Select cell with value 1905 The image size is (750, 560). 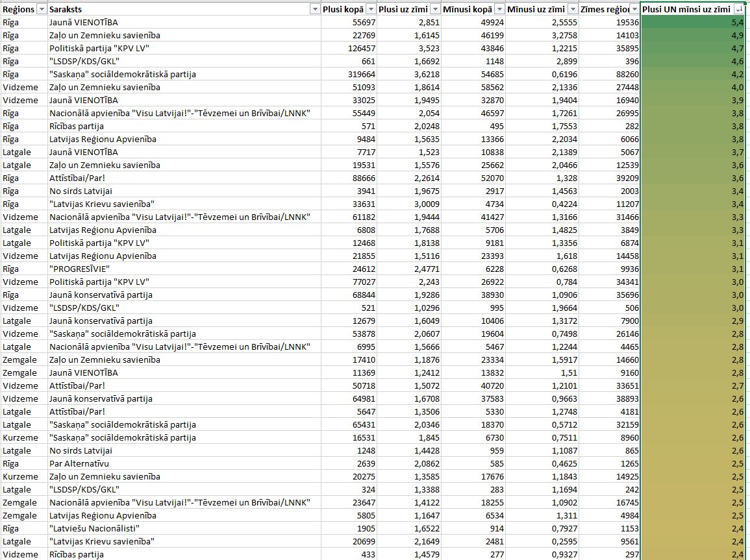(x=349, y=528)
